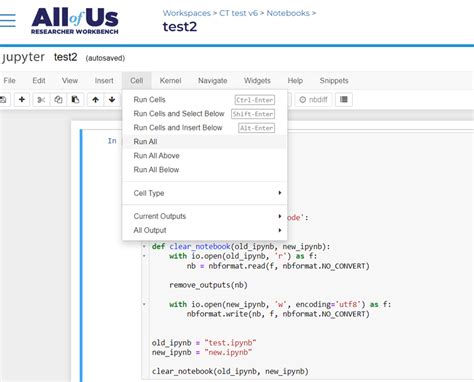Open the Snippets menu
Screen dimensions: 474x382
click(334, 81)
